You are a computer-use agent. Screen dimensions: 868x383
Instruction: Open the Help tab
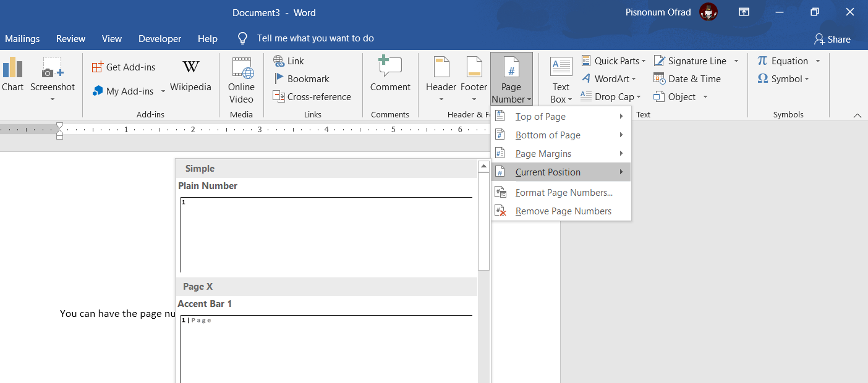208,38
